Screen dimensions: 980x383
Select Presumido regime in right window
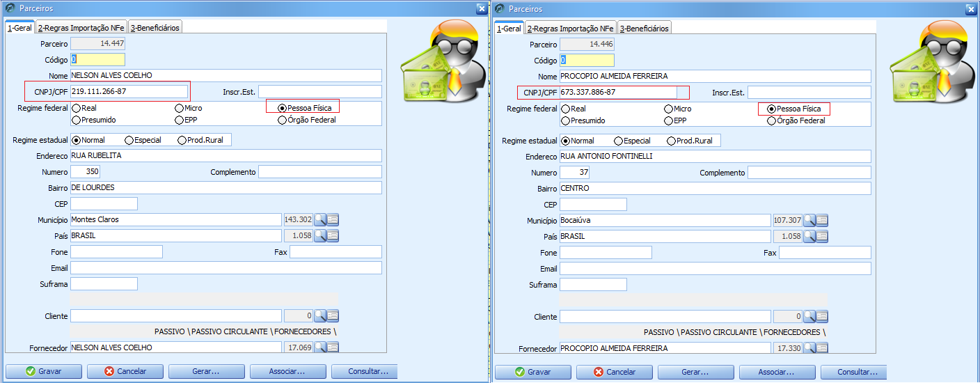583,120
